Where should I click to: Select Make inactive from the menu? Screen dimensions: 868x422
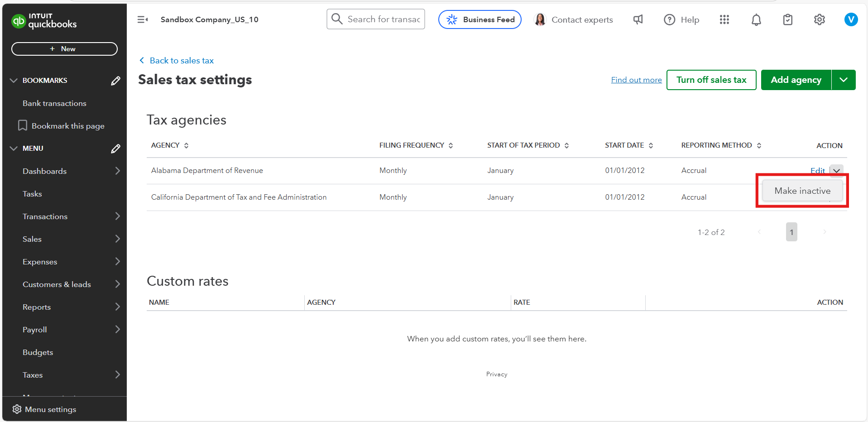click(802, 191)
